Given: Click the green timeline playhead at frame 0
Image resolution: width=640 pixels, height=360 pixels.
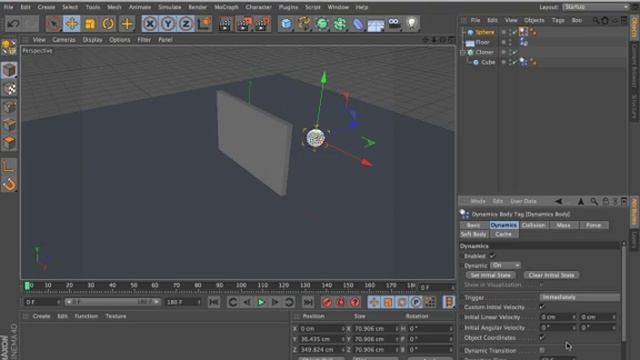Looking at the screenshot, I should [28, 286].
